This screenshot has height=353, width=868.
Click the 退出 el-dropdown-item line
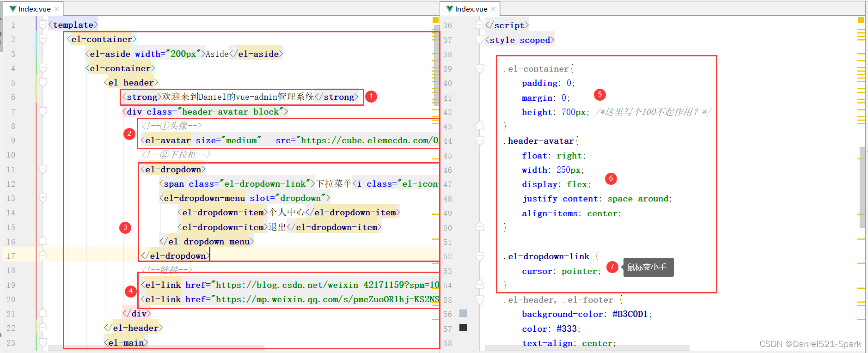(280, 227)
